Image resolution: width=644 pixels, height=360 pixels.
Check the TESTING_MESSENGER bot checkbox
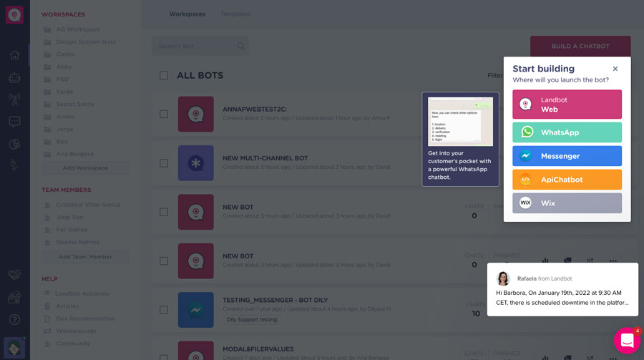[x=164, y=310]
